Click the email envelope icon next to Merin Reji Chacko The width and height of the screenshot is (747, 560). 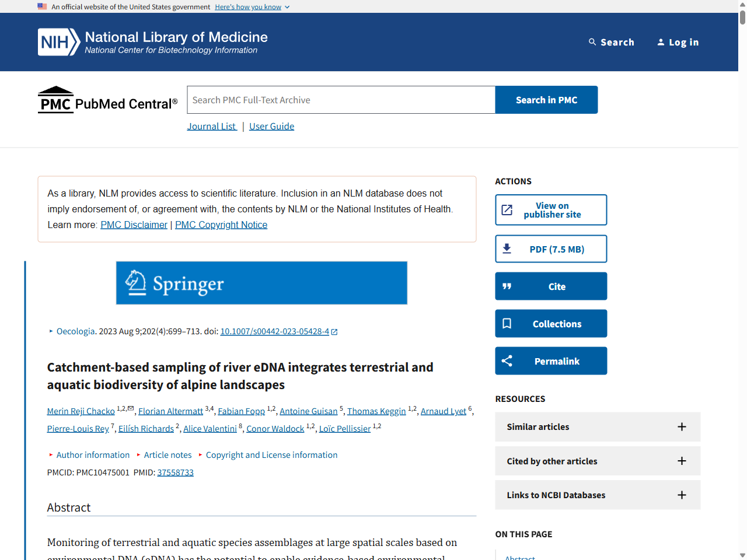[x=131, y=408]
